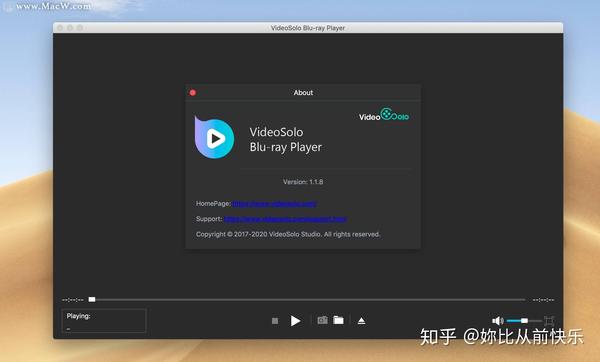Toggle fullscreen mode icon

(549, 321)
